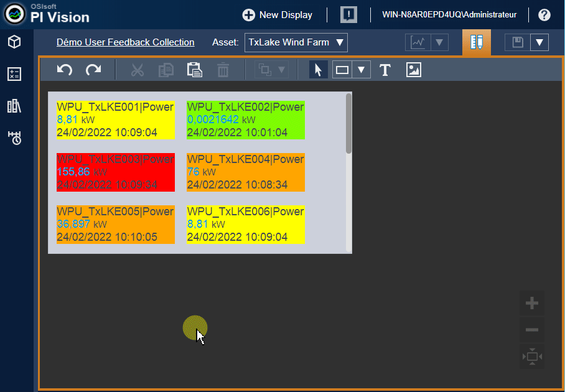Screen dimensions: 565x392
Task: Activate the pointer selection tool
Action: [318, 70]
